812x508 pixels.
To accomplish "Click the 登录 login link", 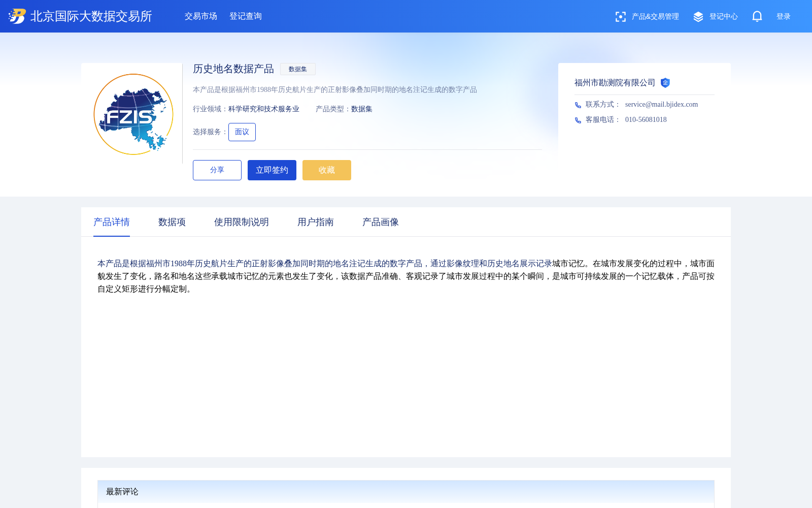I will (x=784, y=17).
